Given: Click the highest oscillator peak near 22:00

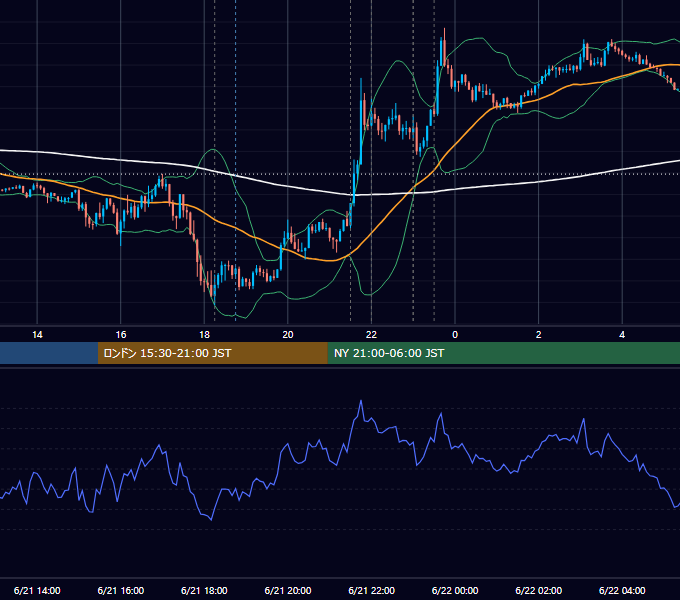Looking at the screenshot, I should point(361,401).
